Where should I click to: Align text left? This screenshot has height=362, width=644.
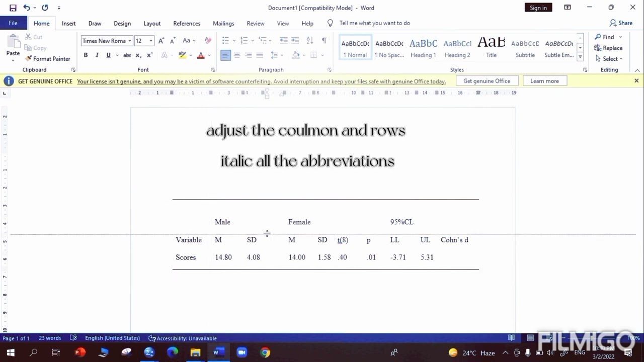pos(225,55)
